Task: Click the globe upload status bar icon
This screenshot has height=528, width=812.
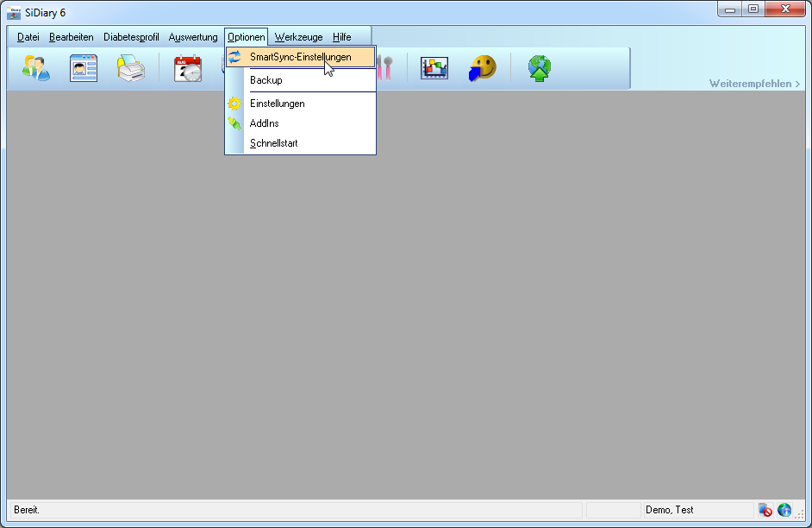Action: (x=784, y=510)
